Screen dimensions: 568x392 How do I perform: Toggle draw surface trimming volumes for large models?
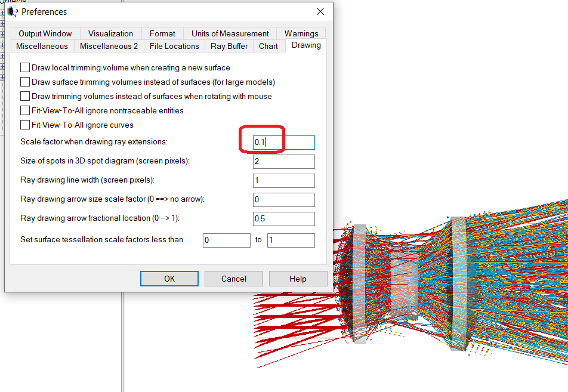click(x=25, y=82)
